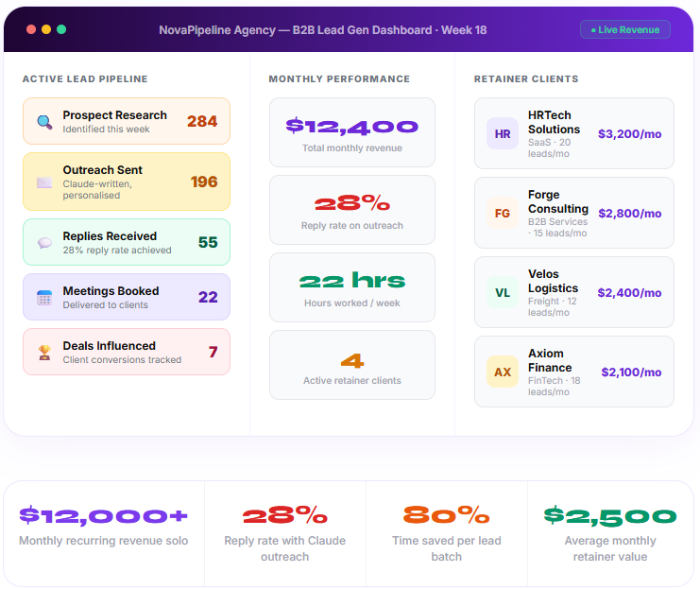This screenshot has width=700, height=589.
Task: Click the calendar icon in Meetings Booked
Action: pos(44,298)
